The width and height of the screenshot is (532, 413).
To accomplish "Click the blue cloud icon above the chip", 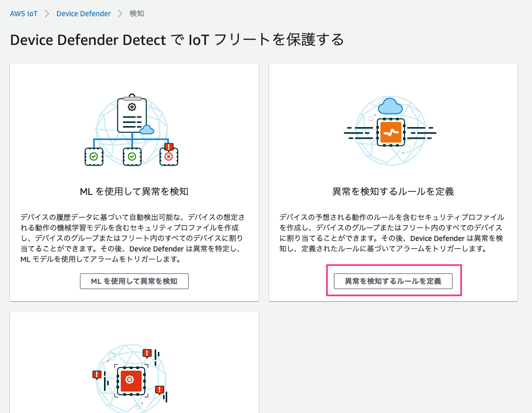I will point(390,106).
